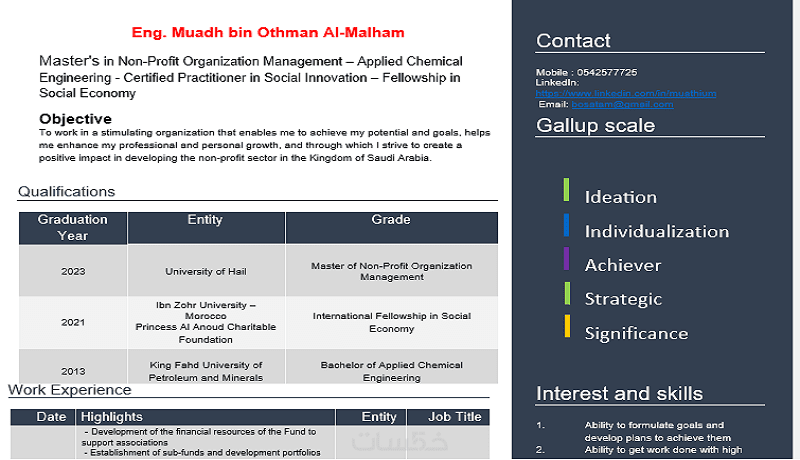Click the Highlights column header
800x460 pixels.
[x=112, y=417]
